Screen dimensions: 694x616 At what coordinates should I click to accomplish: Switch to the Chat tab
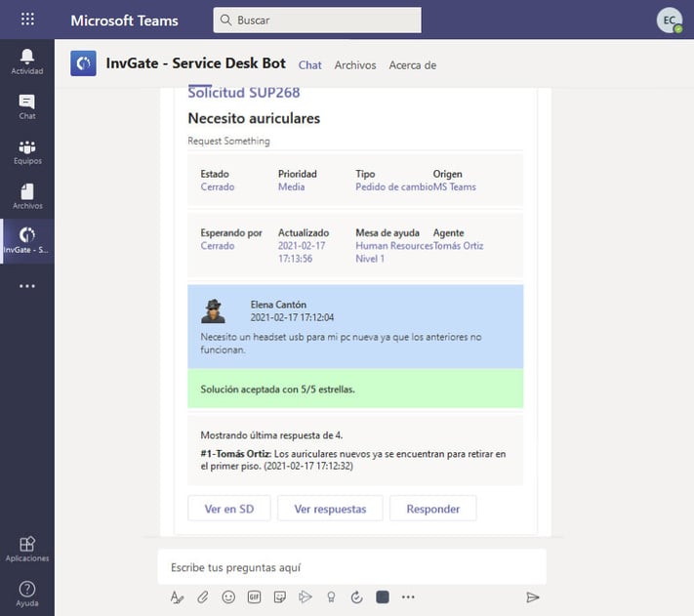pyautogui.click(x=309, y=65)
